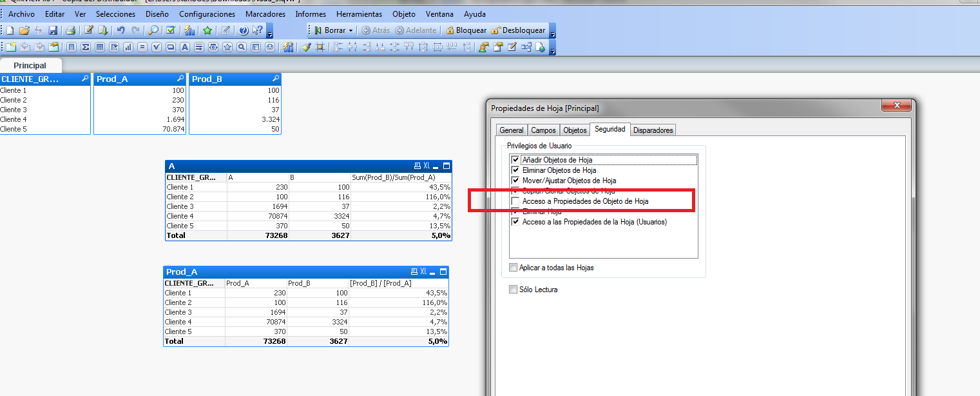Create a Bookmark Object (star icon)

pos(227,47)
